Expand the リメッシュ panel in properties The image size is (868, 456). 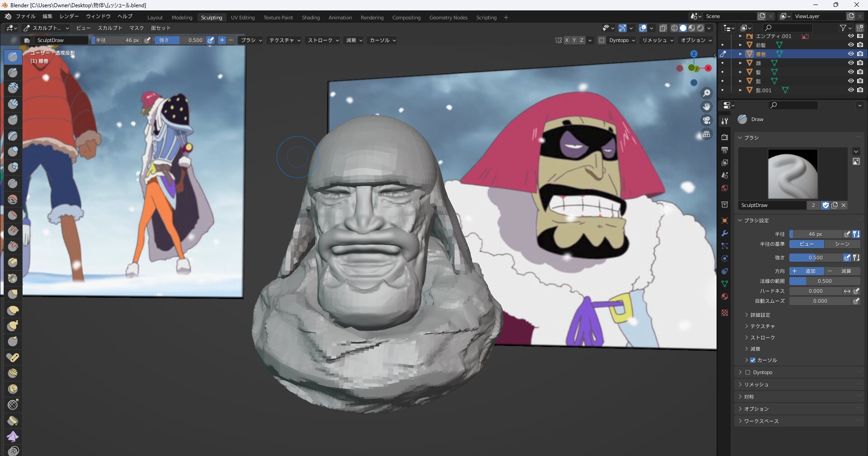pyautogui.click(x=756, y=385)
